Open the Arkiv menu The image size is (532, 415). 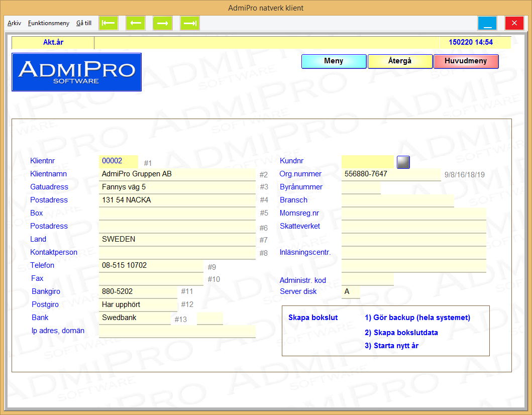14,23
